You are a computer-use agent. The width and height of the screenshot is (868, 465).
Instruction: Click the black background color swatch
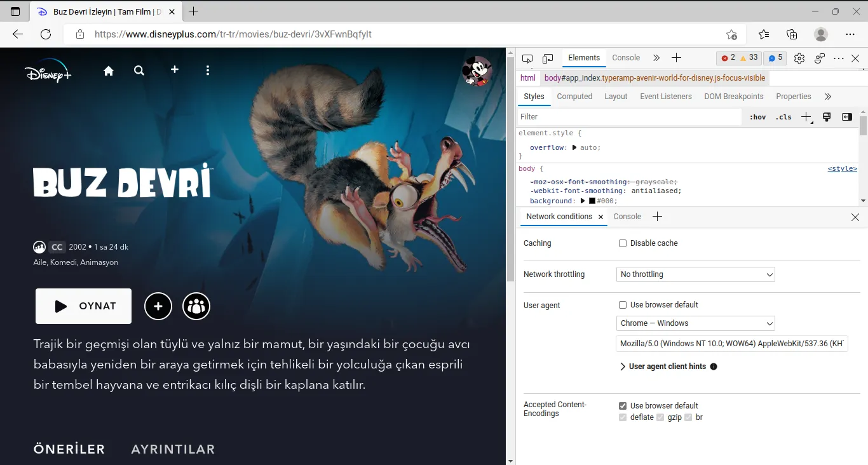[x=592, y=201]
